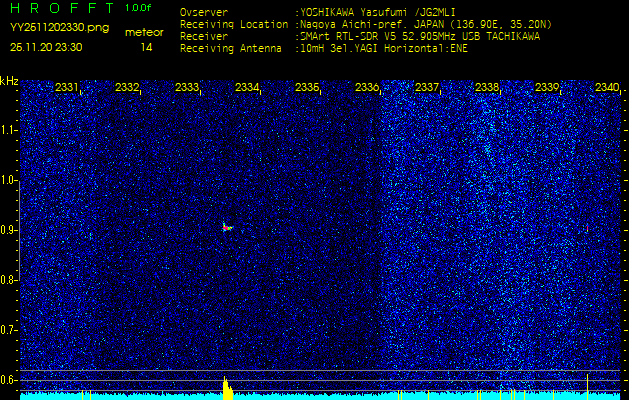The height and width of the screenshot is (400, 629).
Task: Click the Receiving Antenna field label
Action: coord(231,49)
